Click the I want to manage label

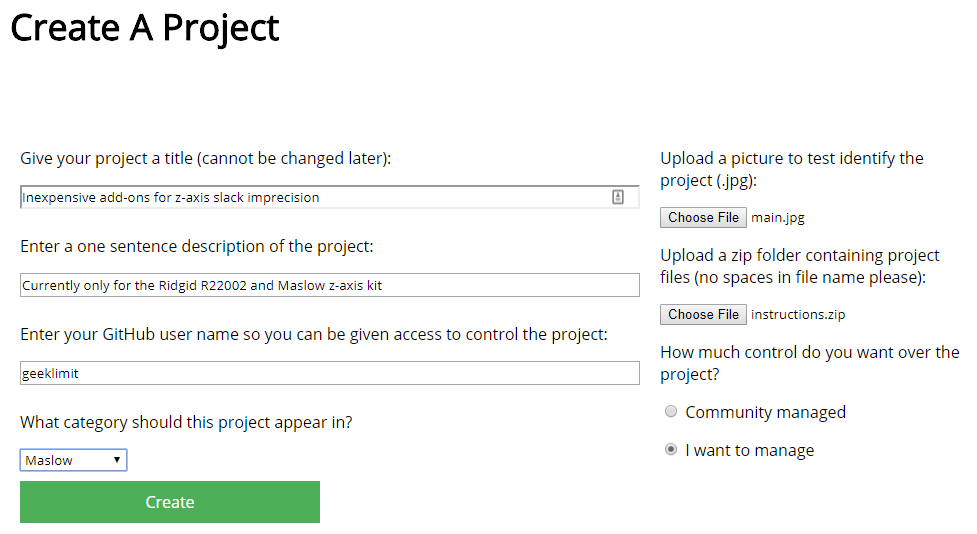749,450
